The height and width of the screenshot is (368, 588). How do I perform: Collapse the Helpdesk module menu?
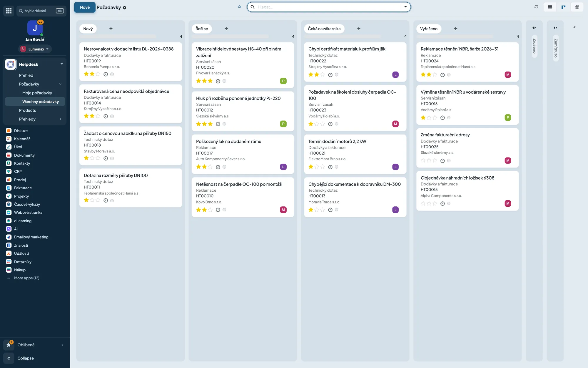(61, 64)
